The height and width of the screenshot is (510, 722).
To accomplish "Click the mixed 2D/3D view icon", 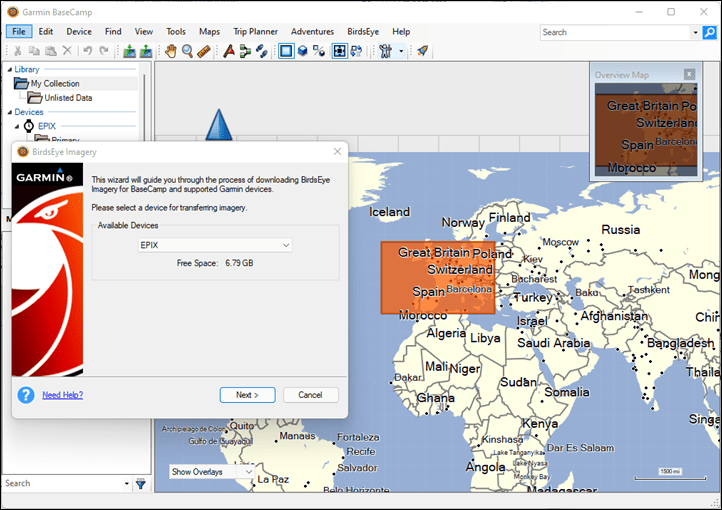I will tap(319, 51).
